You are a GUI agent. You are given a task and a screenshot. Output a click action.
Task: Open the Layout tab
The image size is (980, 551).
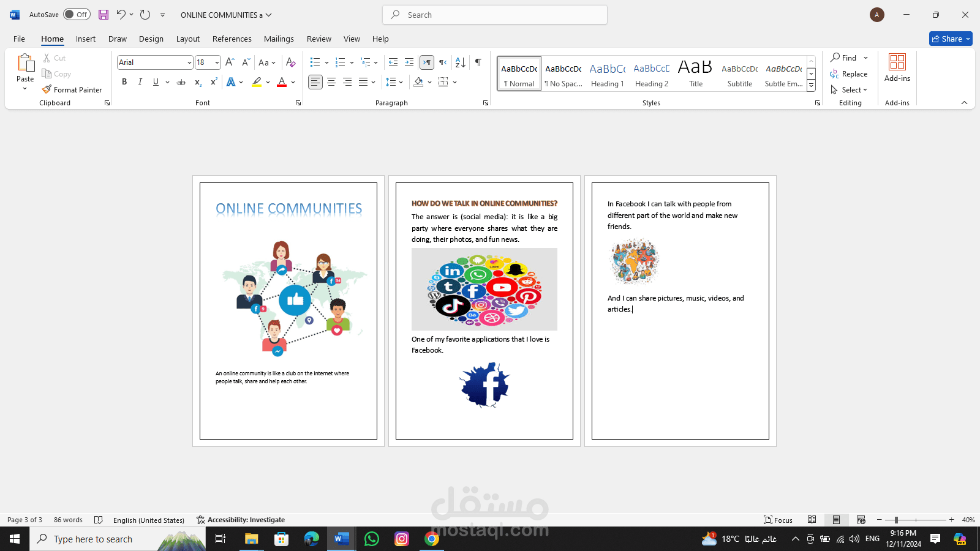(188, 39)
